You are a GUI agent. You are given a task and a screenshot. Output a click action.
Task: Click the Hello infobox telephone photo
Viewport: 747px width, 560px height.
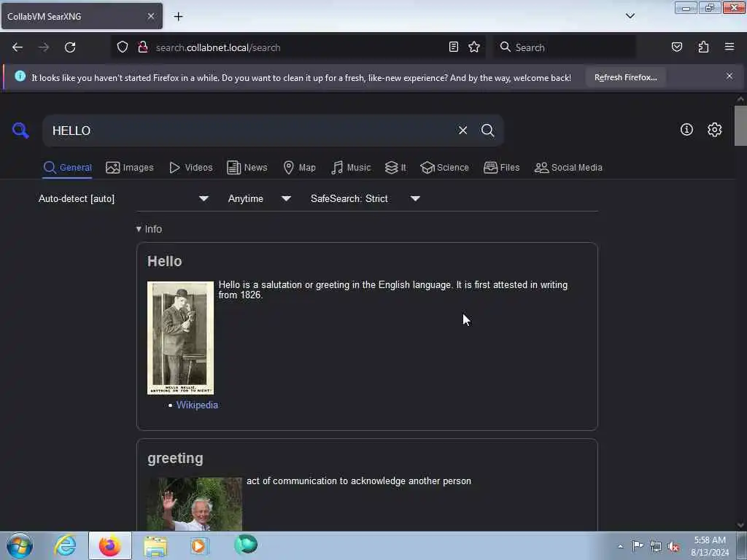pyautogui.click(x=181, y=338)
